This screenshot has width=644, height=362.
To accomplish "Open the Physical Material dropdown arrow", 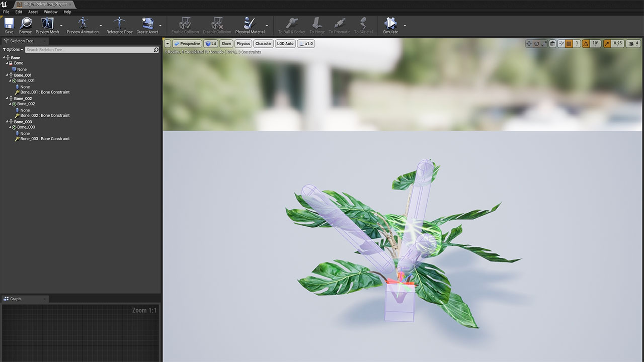I will [267, 26].
